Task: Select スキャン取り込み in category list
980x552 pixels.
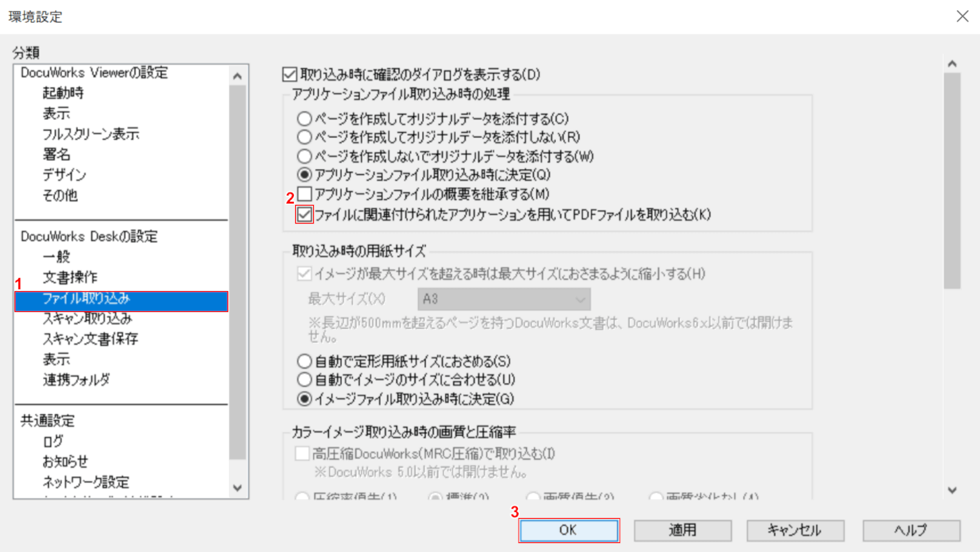Action: [87, 319]
